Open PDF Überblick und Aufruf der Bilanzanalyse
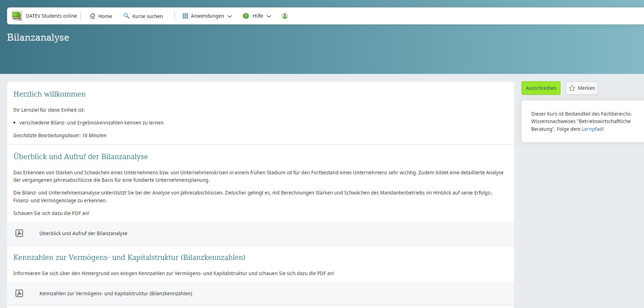The width and height of the screenshot is (644, 308). click(83, 233)
